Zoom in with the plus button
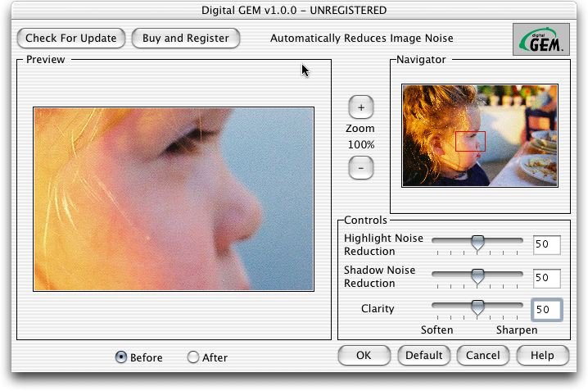Image resolution: width=588 pixels, height=391 pixels. [x=361, y=107]
